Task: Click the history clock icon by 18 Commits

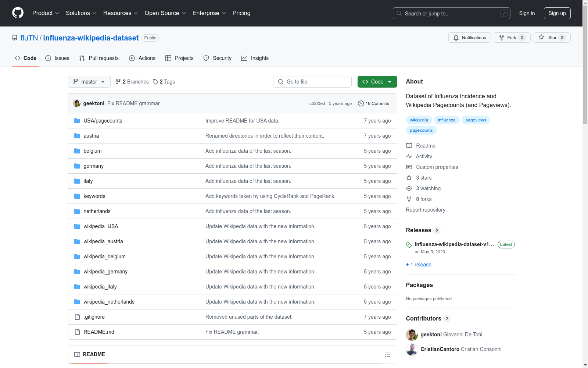Action: [361, 103]
